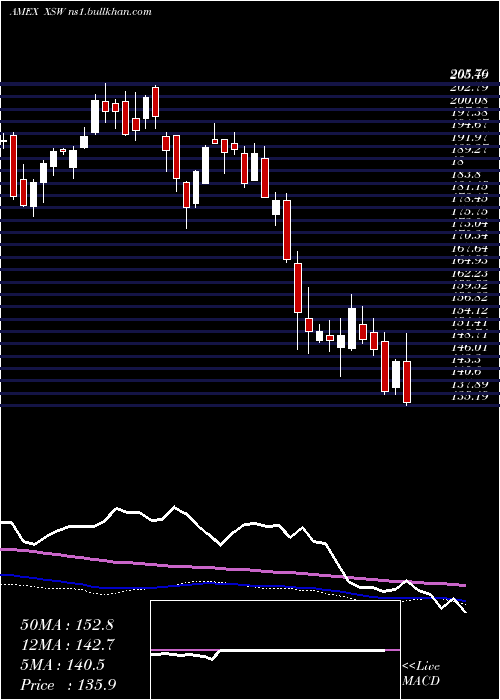The height and width of the screenshot is (700, 500).
Task: Click the MACD inset panel
Action: [x=275, y=650]
